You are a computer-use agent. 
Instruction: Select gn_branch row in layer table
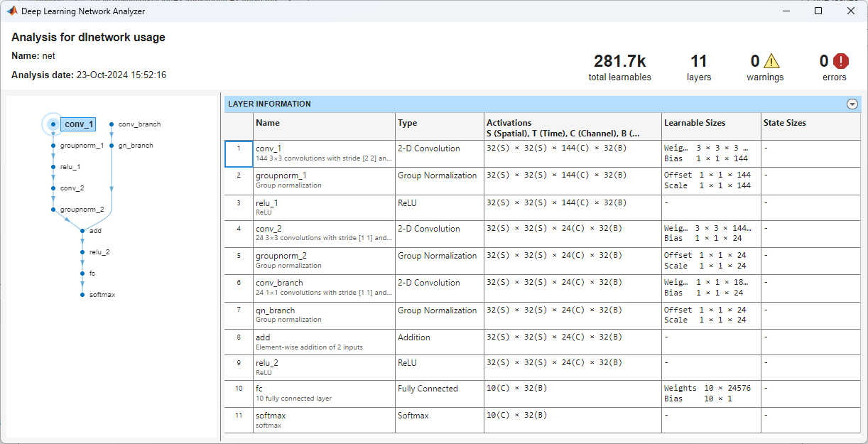(x=542, y=315)
